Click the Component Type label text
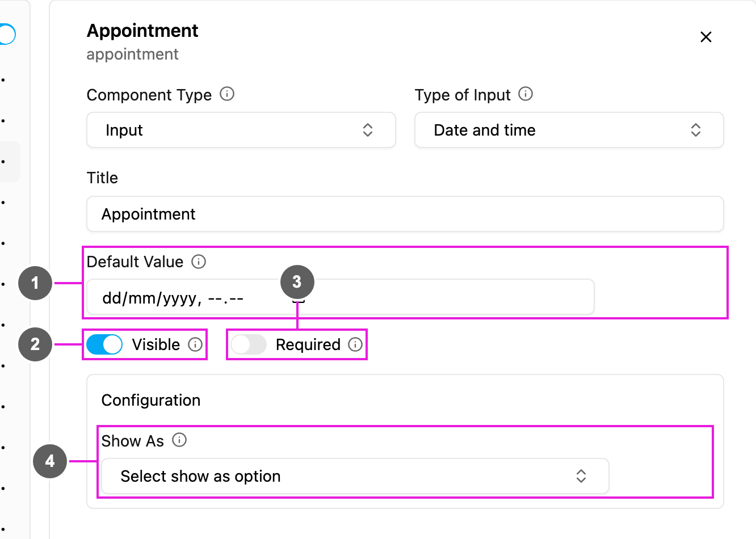Screen dimensions: 756x539 pos(149,95)
